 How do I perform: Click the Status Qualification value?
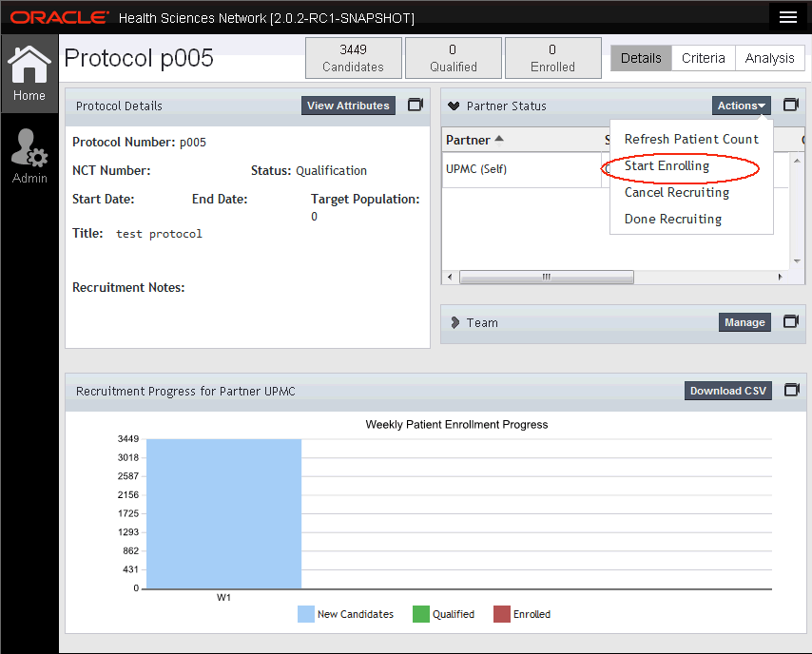[331, 170]
